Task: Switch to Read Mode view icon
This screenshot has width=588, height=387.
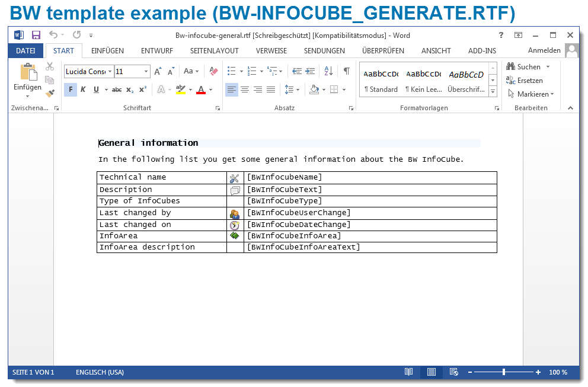Action: 409,372
